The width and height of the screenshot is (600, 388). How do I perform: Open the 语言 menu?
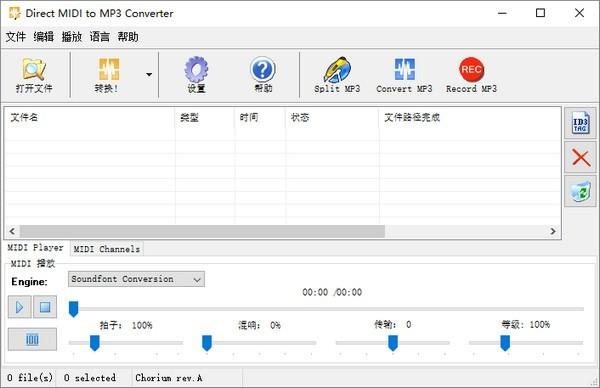pyautogui.click(x=99, y=37)
